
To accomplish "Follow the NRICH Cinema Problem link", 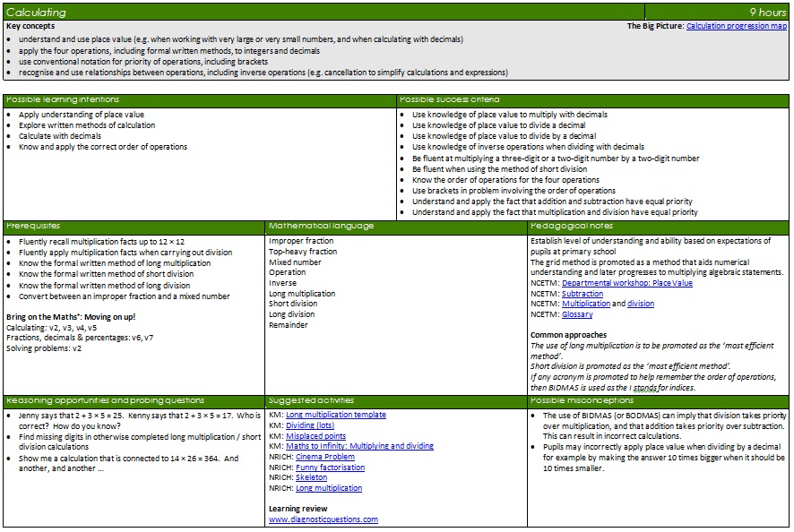I will (325, 457).
